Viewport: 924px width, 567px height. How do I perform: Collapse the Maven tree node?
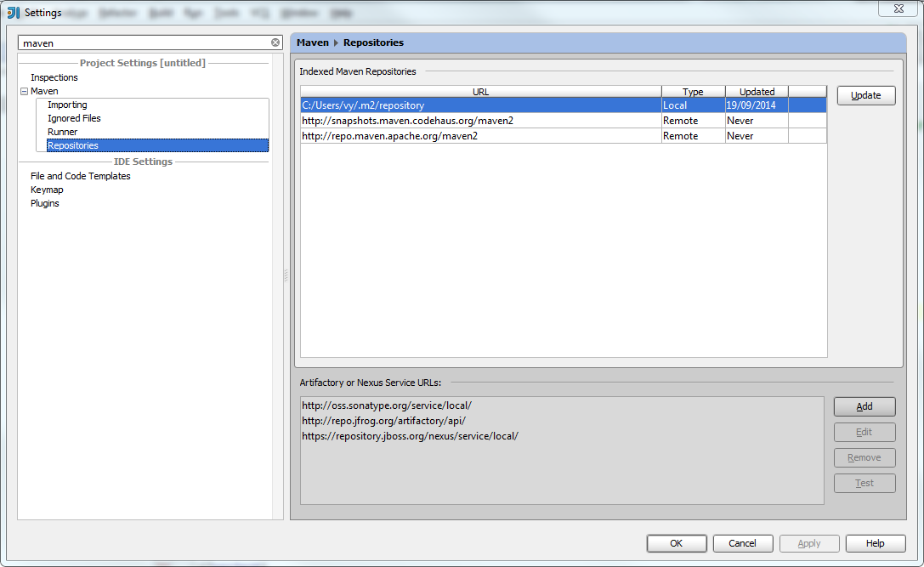pos(24,91)
